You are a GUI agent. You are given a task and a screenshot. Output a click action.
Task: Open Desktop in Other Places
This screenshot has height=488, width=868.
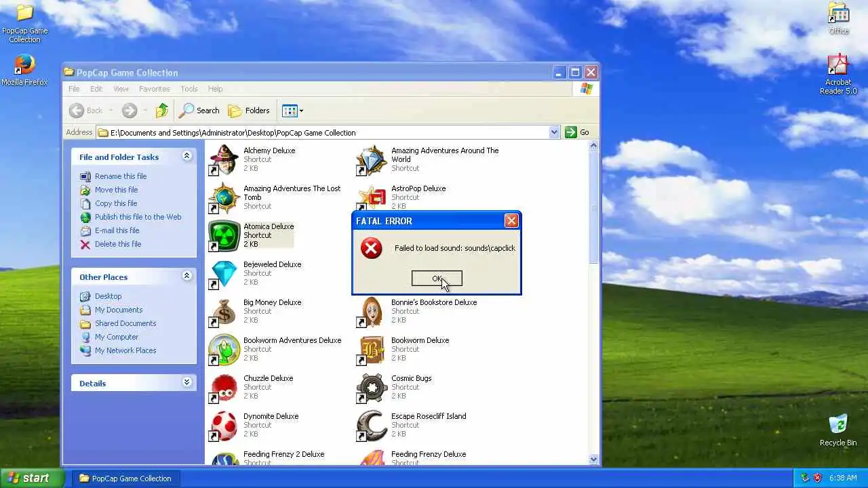click(x=108, y=296)
